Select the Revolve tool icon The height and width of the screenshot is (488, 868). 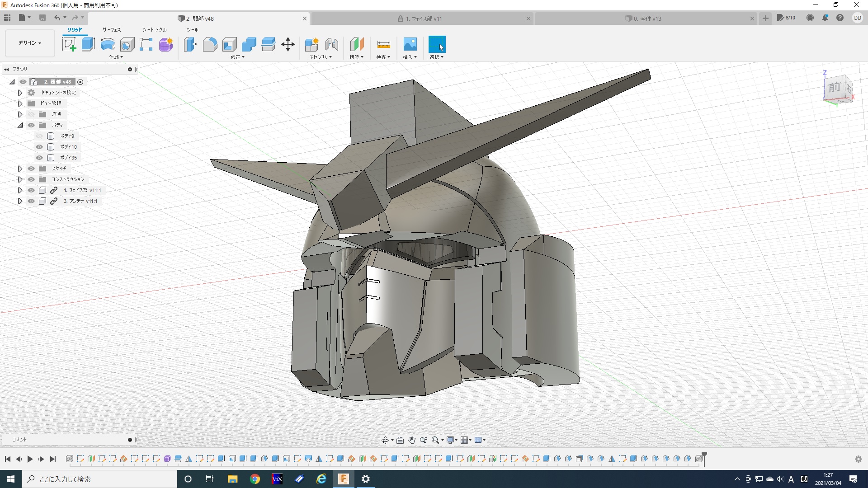[108, 44]
